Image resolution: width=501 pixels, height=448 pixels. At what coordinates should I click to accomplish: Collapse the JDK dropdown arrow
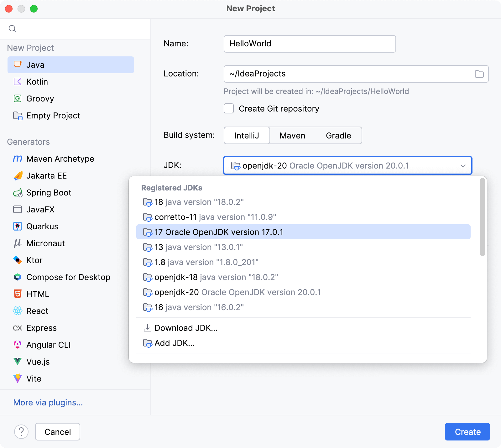pyautogui.click(x=463, y=166)
